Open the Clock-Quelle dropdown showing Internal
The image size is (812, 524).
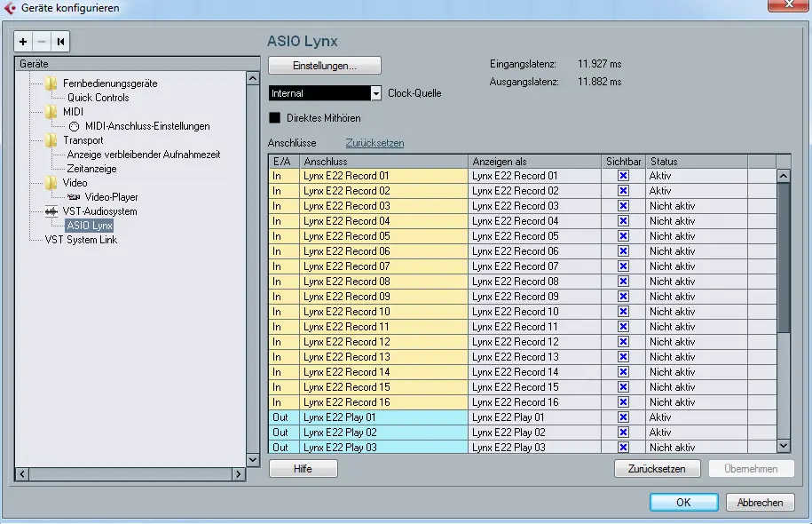point(375,93)
